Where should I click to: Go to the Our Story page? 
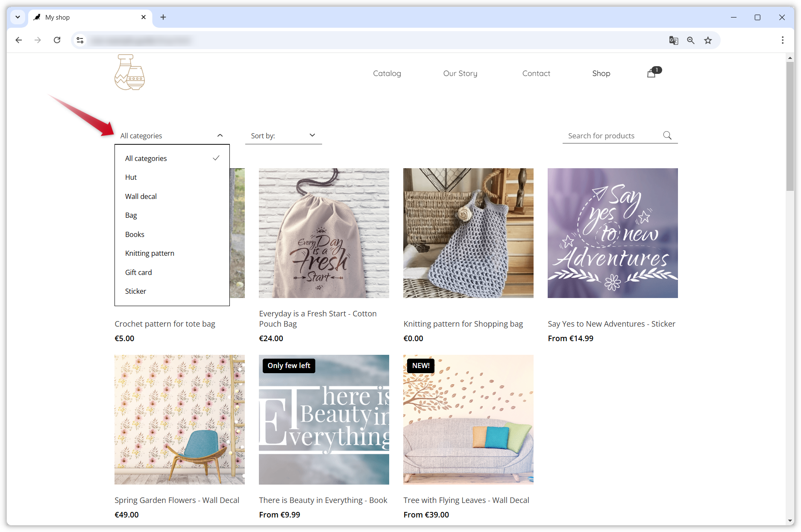click(460, 73)
